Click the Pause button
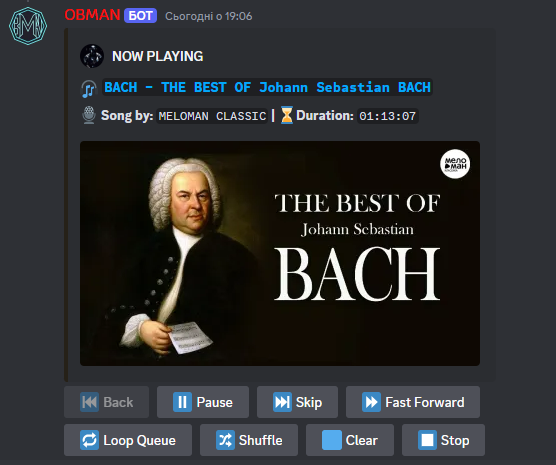The width and height of the screenshot is (556, 465). [203, 402]
